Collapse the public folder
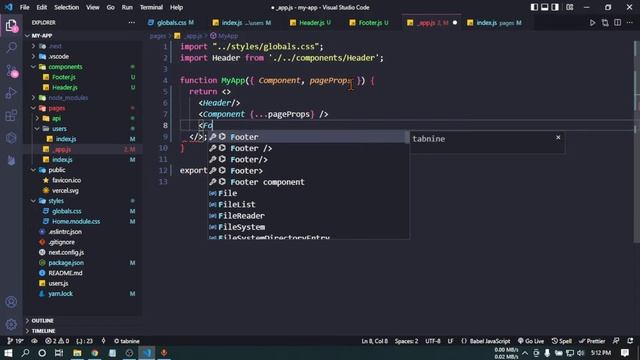640x360 pixels. coord(57,170)
